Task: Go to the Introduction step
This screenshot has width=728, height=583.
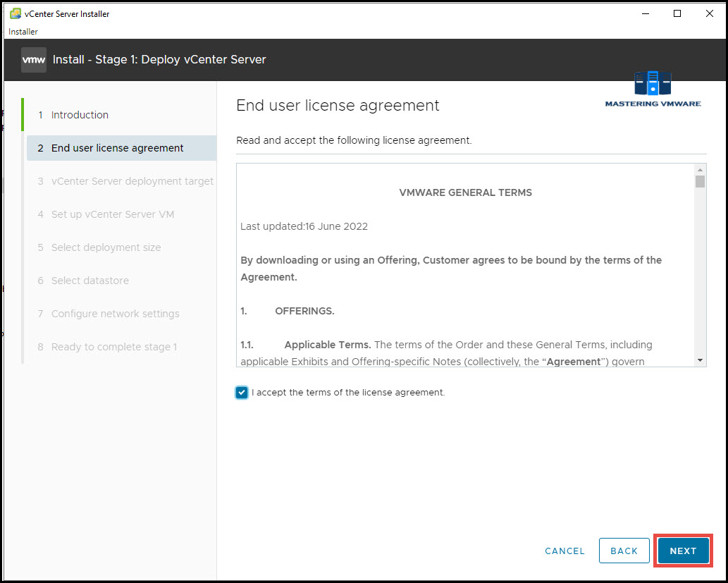Action: point(80,115)
